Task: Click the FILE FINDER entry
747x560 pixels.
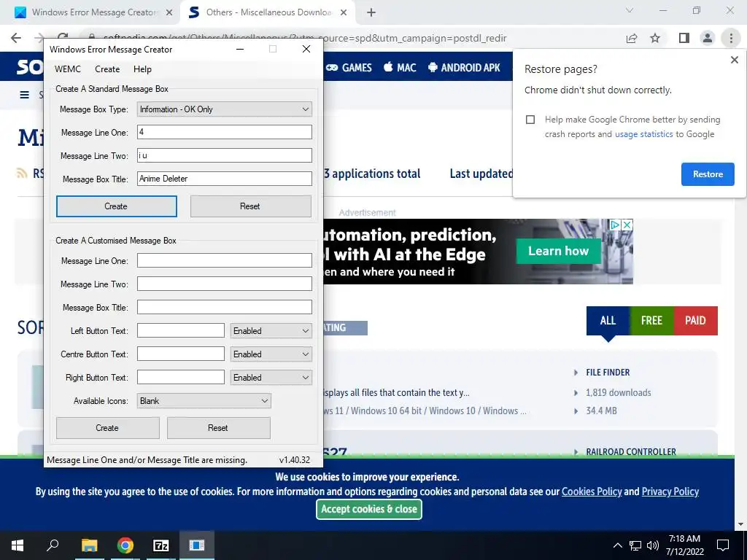Action: coord(608,373)
